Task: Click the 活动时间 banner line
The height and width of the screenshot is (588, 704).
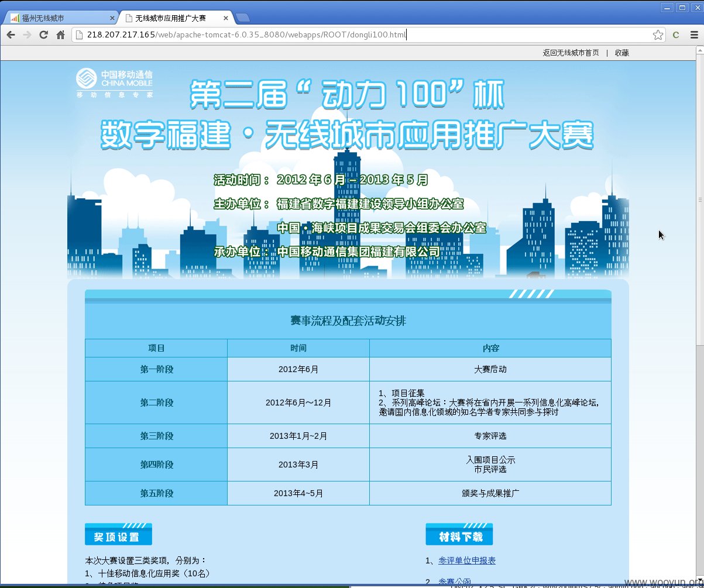Action: point(321,180)
